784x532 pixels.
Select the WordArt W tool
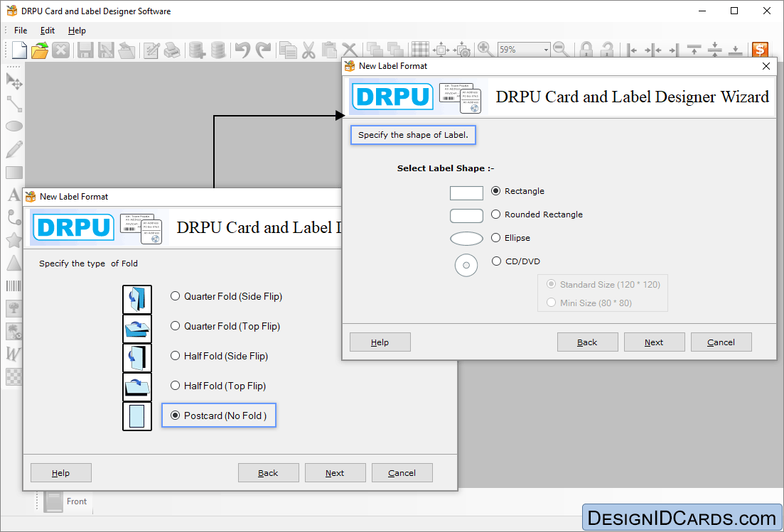click(x=14, y=354)
